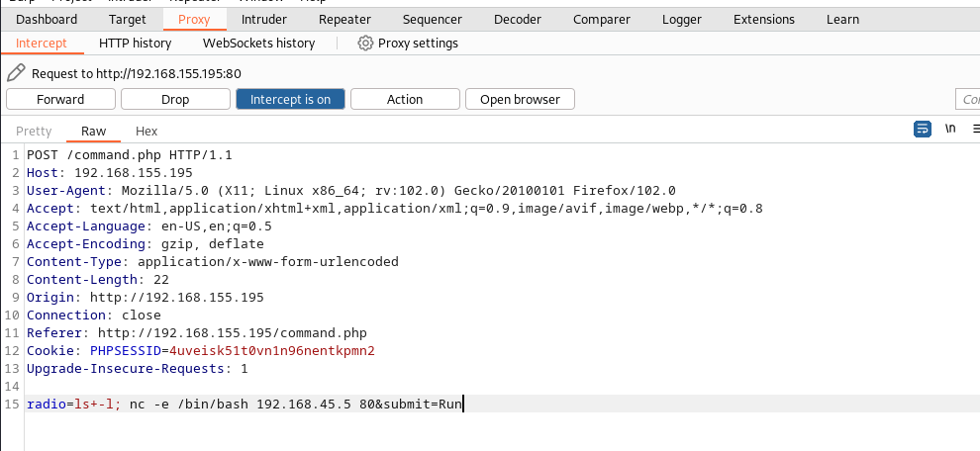Viewport: 980px width, 451px height.
Task: Toggle the word wrap icon
Action: tap(923, 130)
